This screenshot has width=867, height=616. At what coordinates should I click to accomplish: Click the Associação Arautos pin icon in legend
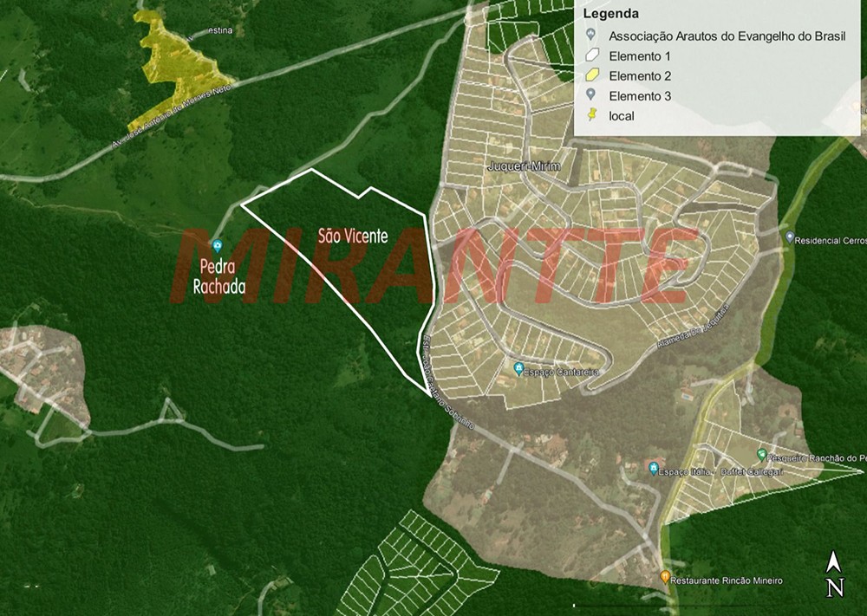591,36
